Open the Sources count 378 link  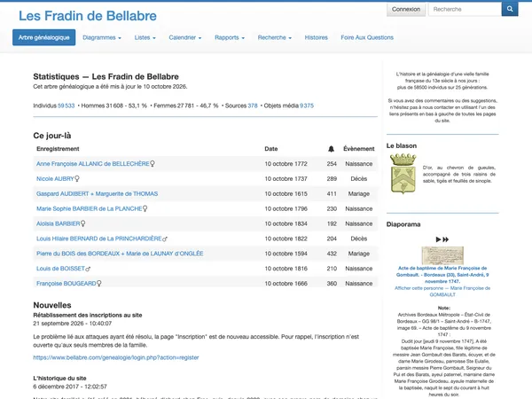253,106
